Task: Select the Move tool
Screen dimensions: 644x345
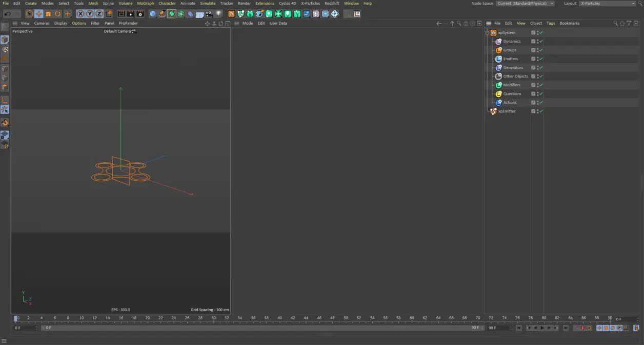Action: point(39,14)
